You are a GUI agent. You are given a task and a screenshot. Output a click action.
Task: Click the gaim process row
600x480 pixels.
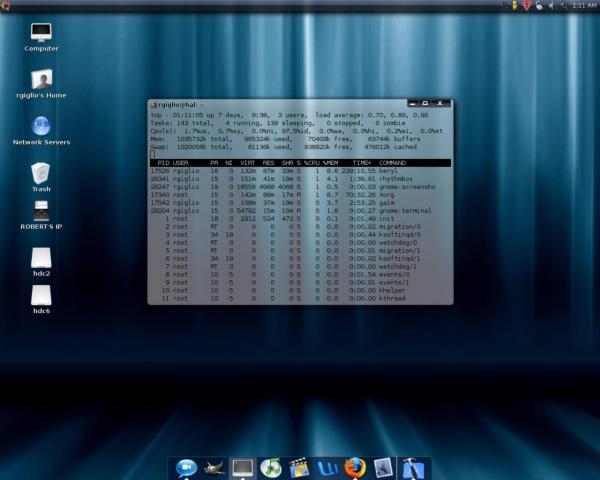click(x=300, y=203)
